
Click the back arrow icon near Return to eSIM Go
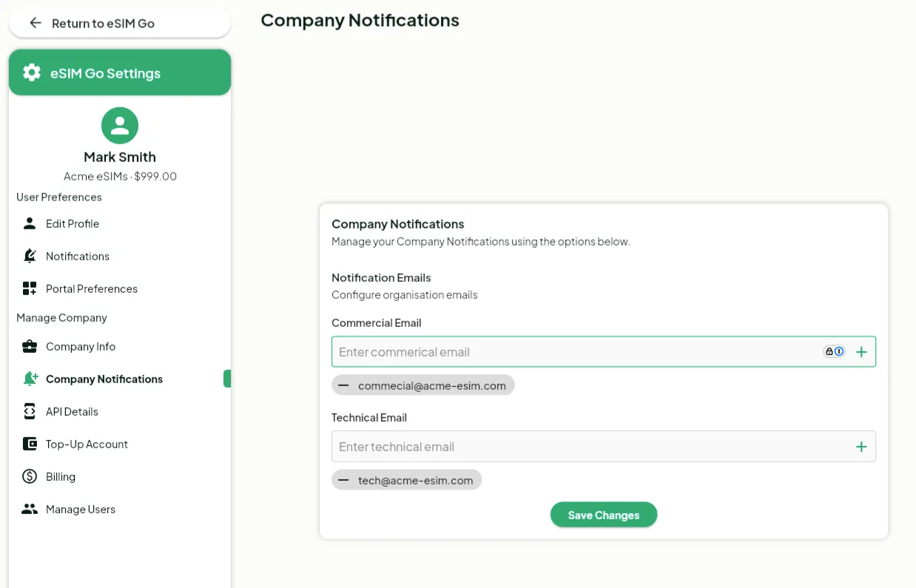(x=35, y=23)
